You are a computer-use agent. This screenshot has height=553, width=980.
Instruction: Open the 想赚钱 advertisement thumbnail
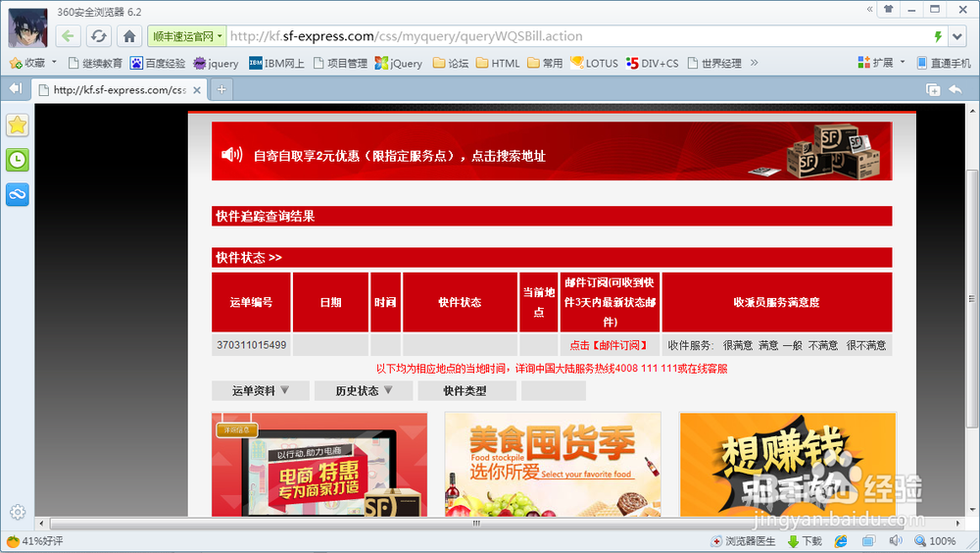tap(788, 464)
